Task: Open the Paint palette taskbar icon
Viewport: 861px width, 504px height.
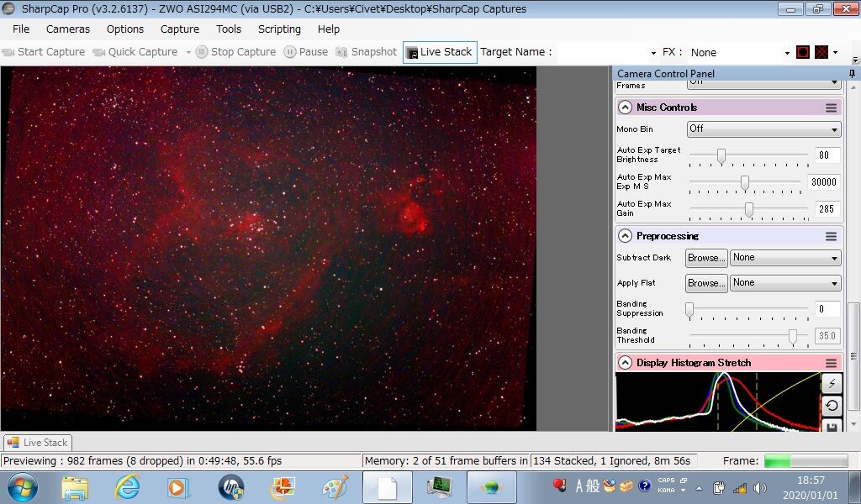Action: click(x=335, y=487)
